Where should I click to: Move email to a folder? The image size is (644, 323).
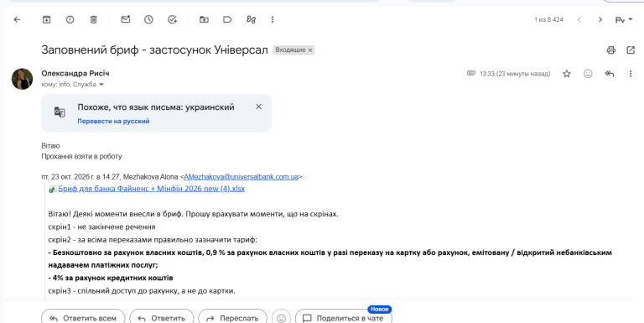coord(204,19)
